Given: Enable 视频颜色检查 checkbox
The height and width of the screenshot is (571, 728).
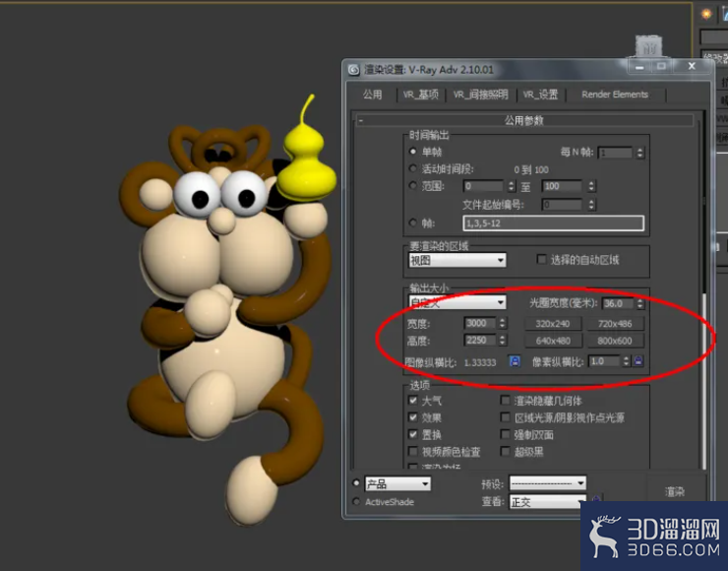Looking at the screenshot, I should [x=413, y=451].
